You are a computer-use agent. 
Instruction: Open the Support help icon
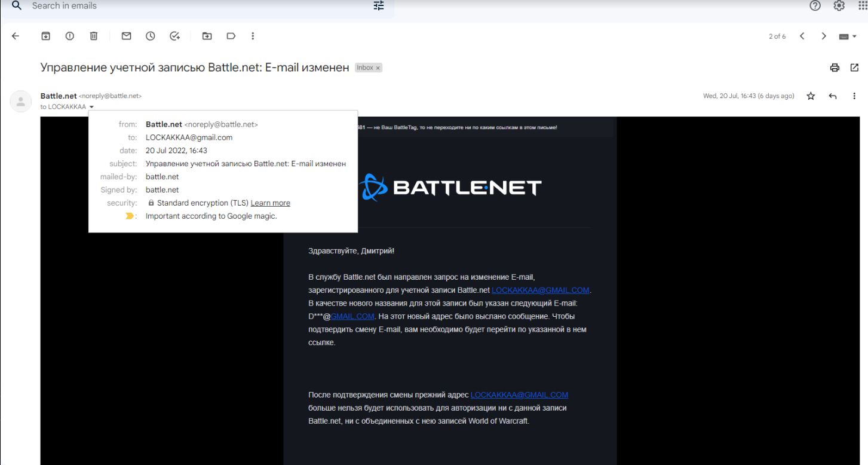(815, 5)
